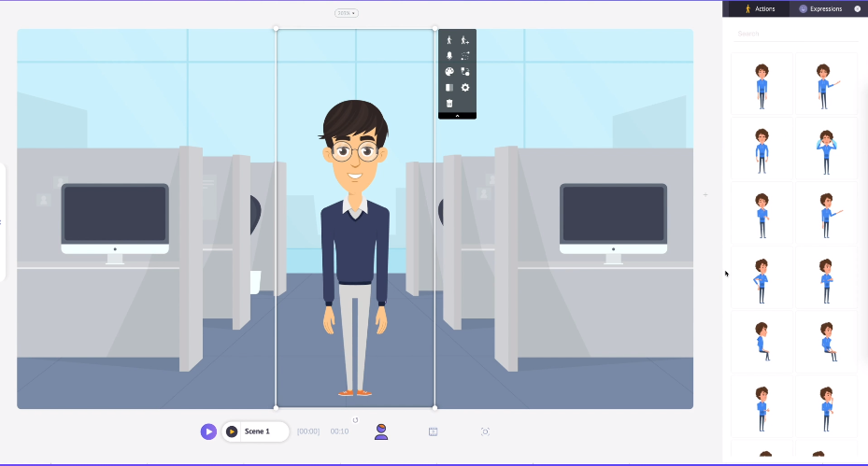
Task: Click the Search field in the actions panel
Action: click(796, 34)
